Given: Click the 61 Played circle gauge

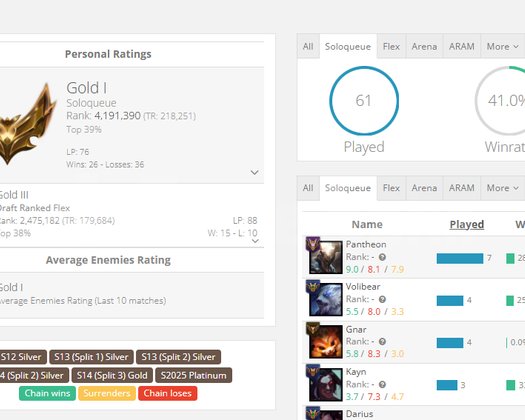Looking at the screenshot, I should pos(364,100).
